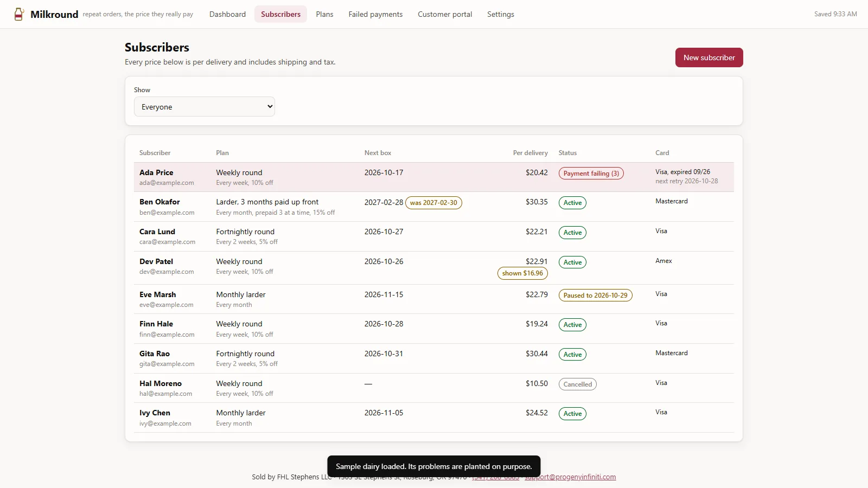Click the Status column header
The height and width of the screenshot is (488, 868).
(x=567, y=153)
